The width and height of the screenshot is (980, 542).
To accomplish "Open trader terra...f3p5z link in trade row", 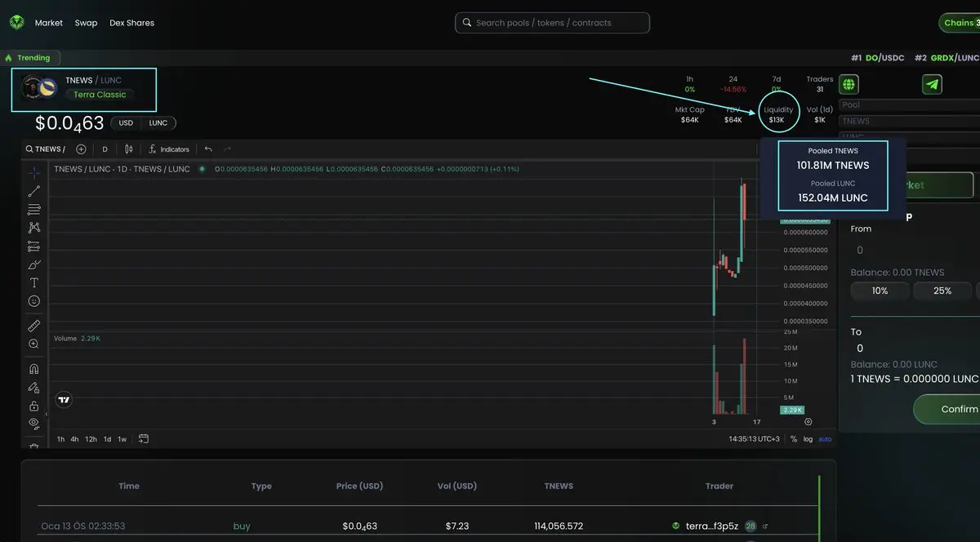I will pyautogui.click(x=712, y=526).
